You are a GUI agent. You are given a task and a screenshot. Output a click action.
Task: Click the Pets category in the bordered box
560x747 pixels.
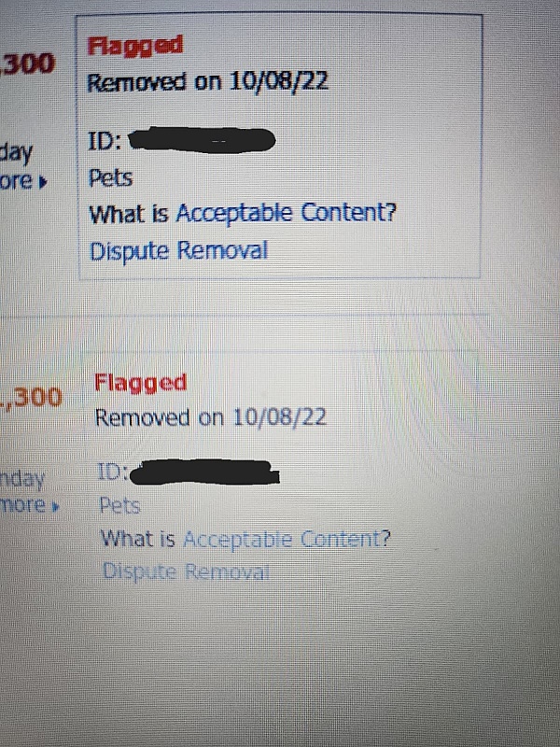[110, 178]
